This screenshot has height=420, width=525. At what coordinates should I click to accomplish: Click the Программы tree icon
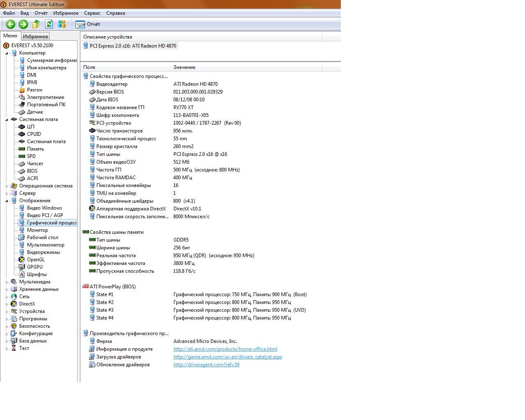click(14, 319)
